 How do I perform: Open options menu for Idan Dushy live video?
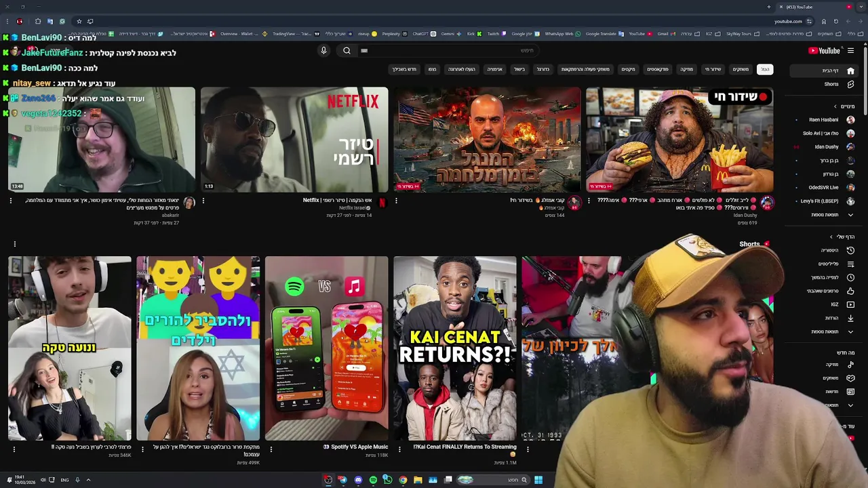click(589, 201)
